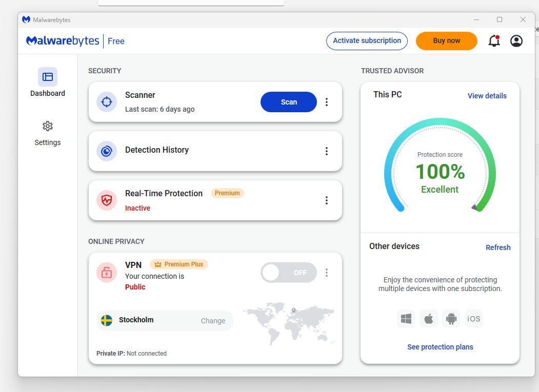Open the Settings tab

point(47,133)
